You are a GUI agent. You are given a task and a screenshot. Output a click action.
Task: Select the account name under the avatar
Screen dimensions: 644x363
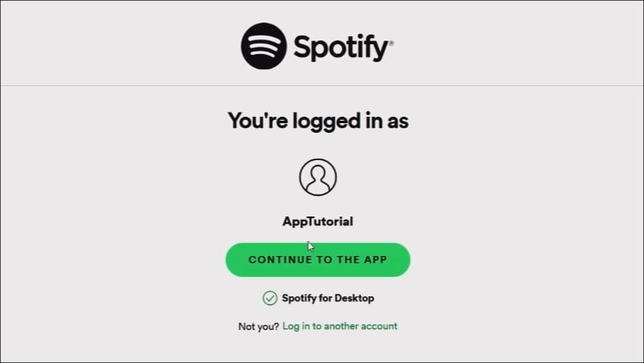(x=317, y=221)
